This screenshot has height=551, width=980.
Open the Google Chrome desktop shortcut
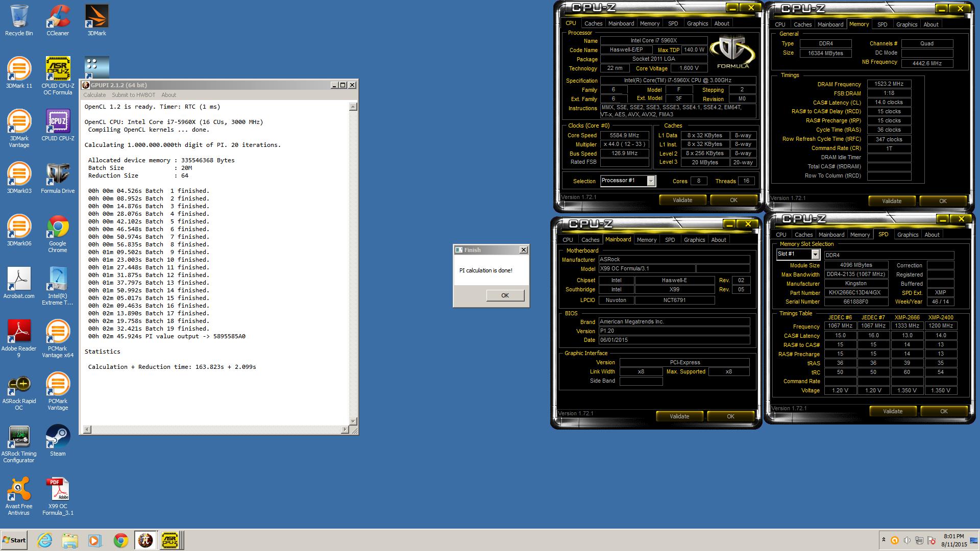coord(58,234)
